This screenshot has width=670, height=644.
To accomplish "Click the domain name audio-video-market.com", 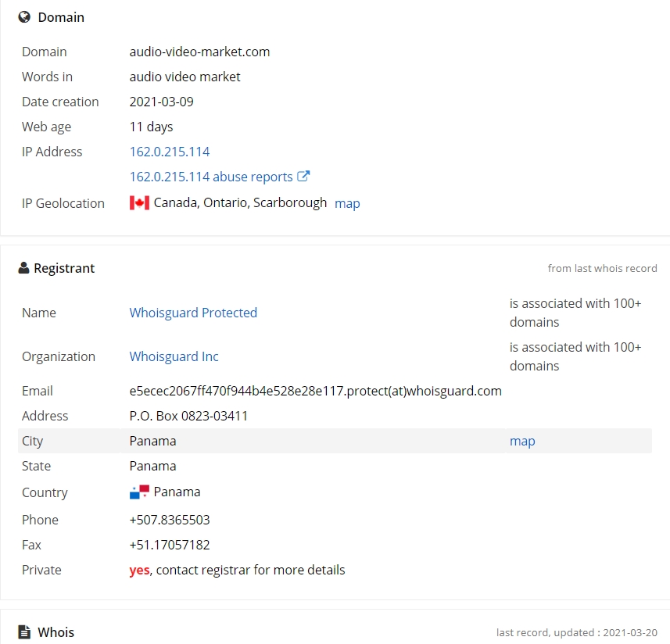I will click(x=199, y=52).
